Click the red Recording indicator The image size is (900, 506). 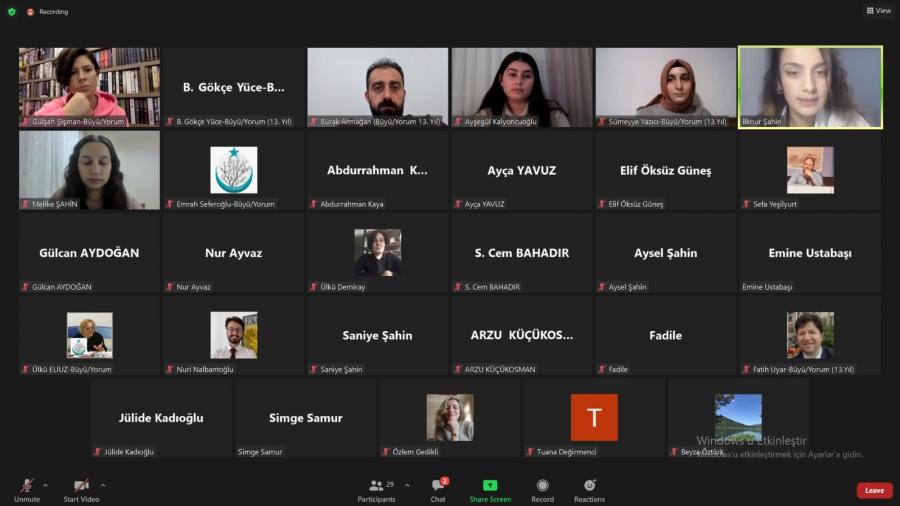pyautogui.click(x=48, y=12)
